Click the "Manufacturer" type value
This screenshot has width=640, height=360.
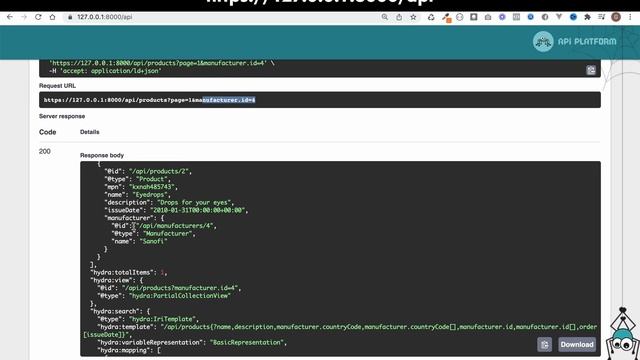167,233
